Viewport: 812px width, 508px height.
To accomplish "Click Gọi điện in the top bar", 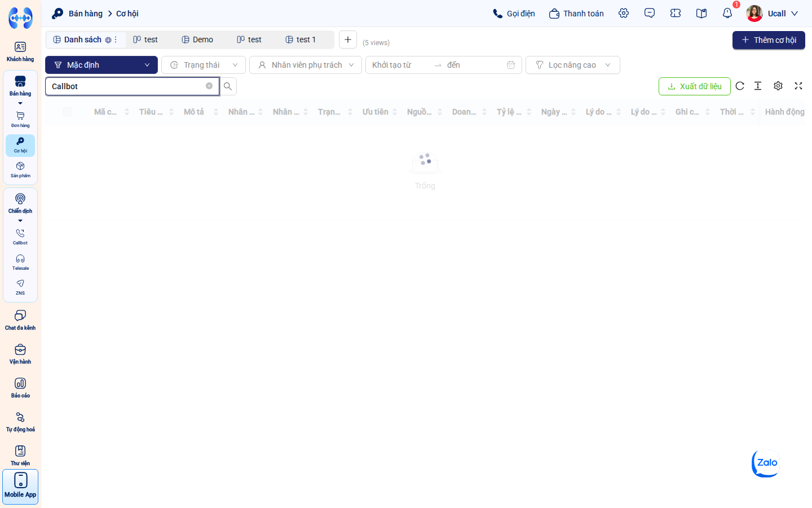I will pos(514,14).
